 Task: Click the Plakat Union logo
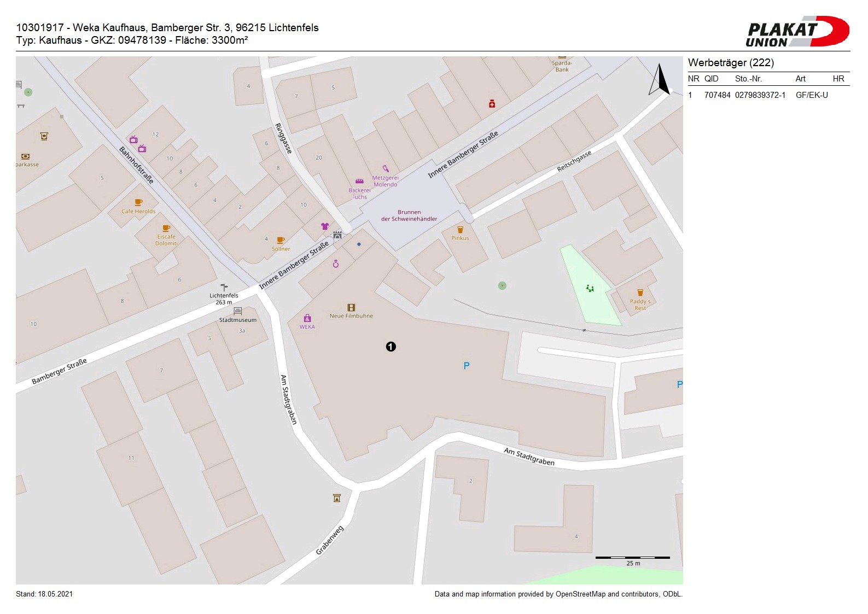(797, 32)
